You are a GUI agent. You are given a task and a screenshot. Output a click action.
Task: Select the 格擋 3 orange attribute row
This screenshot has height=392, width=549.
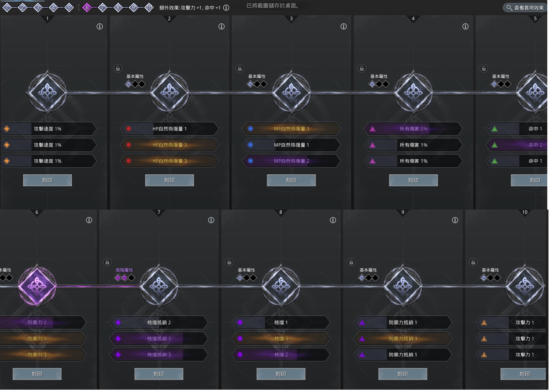tap(281, 339)
